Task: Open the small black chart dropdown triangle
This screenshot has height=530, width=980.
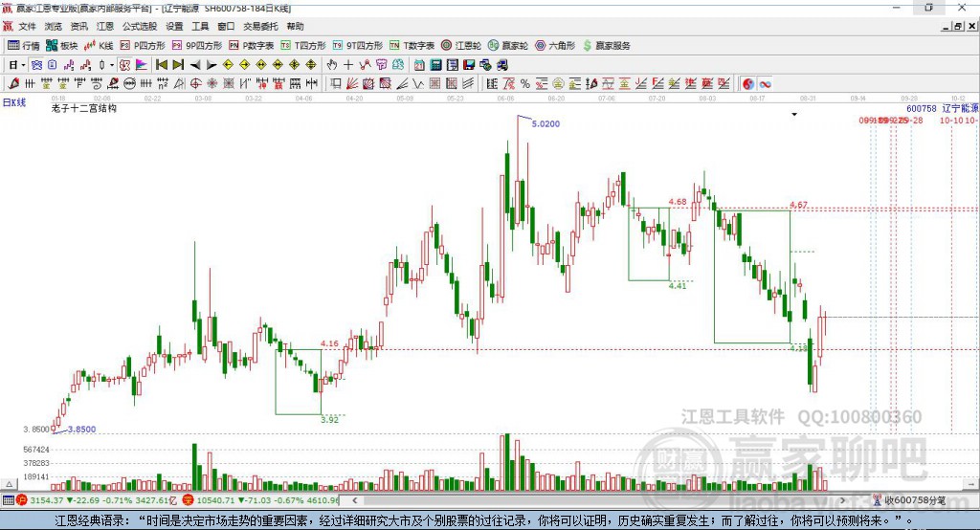Action: tap(794, 115)
